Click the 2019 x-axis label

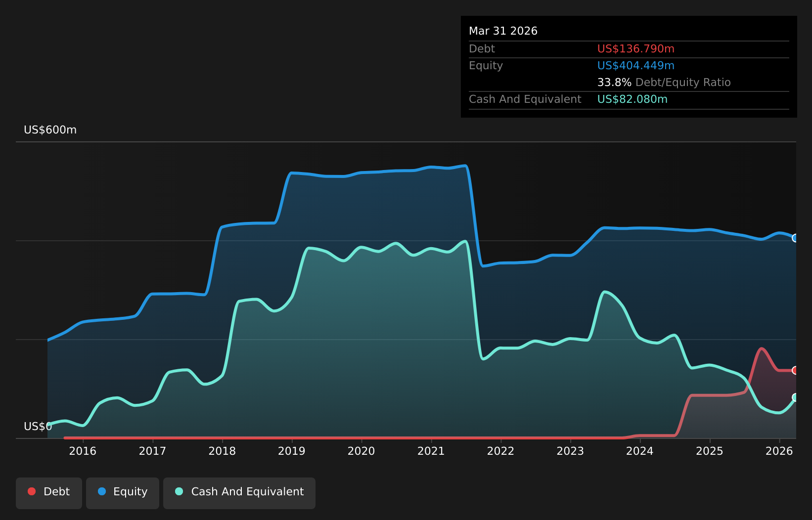292,451
